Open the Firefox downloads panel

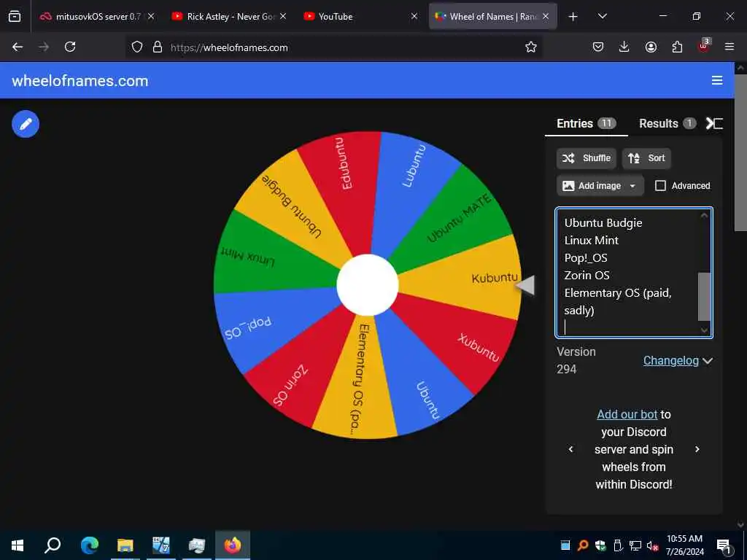click(624, 47)
